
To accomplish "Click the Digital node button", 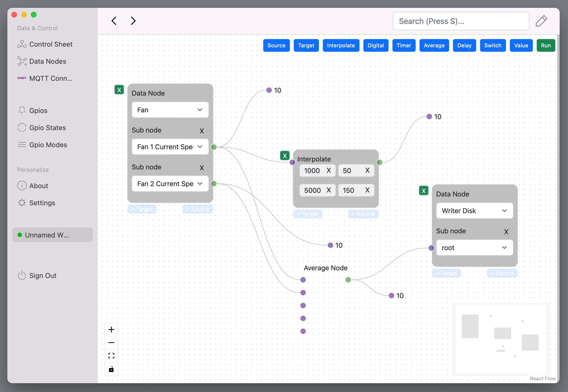I will [375, 45].
